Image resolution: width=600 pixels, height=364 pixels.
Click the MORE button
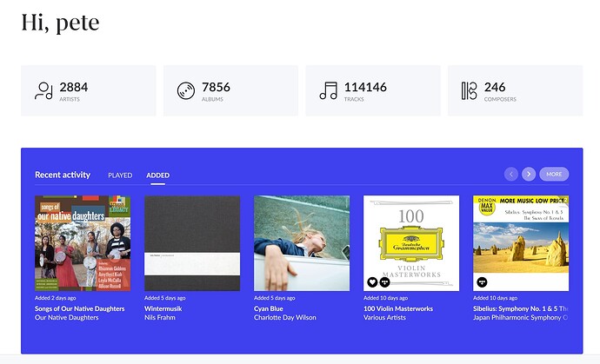554,174
